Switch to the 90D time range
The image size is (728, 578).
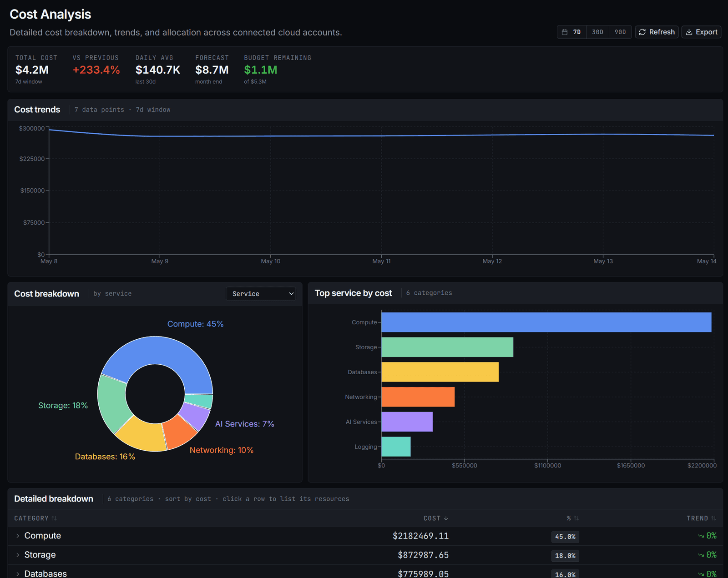[620, 32]
